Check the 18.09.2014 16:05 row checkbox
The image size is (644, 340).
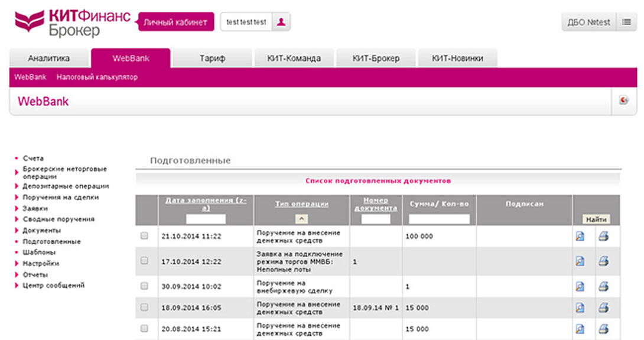click(144, 307)
